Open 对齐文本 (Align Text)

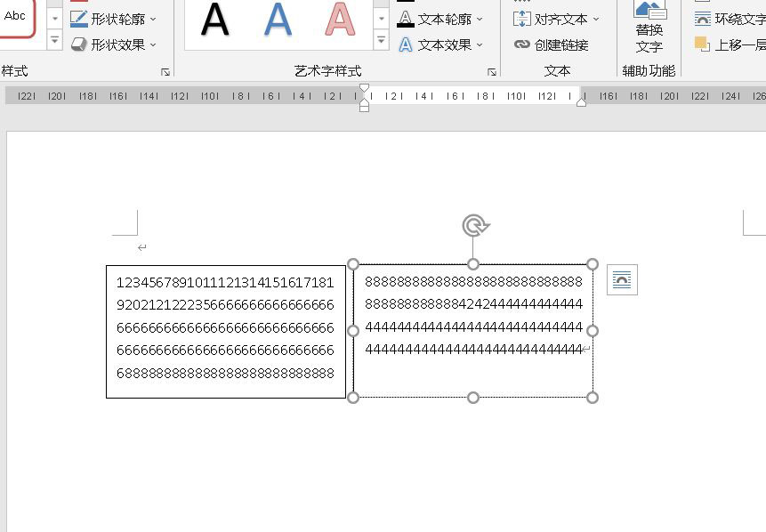coord(550,17)
